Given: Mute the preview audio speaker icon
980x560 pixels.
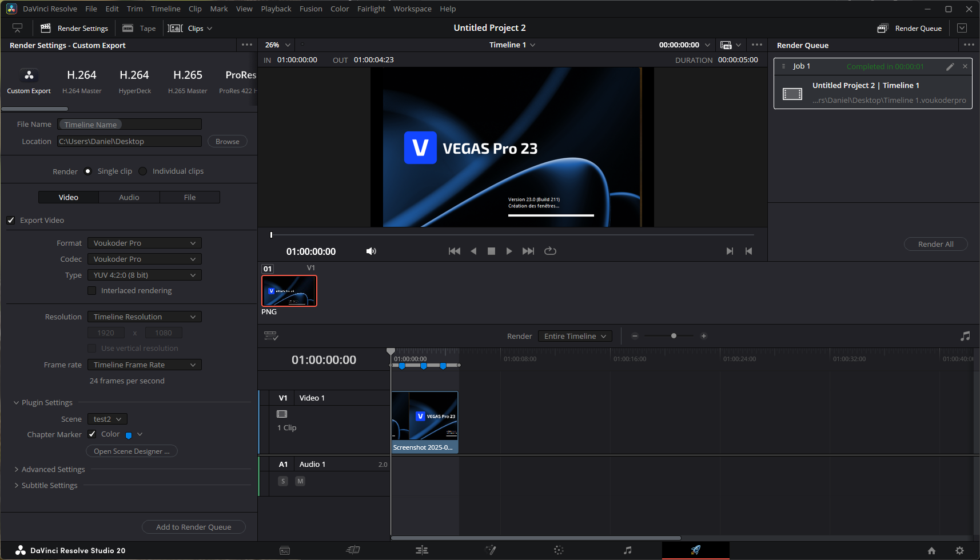Looking at the screenshot, I should tap(371, 251).
